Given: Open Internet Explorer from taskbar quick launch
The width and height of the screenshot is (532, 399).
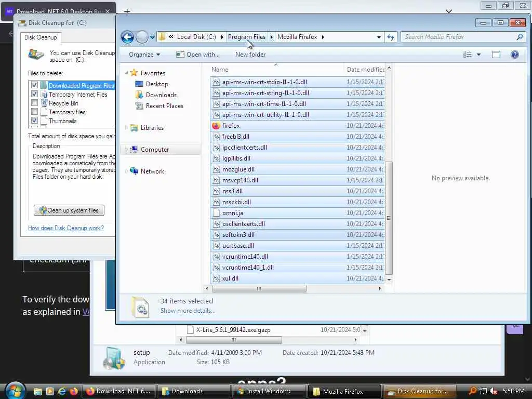Looking at the screenshot, I should point(62,391).
